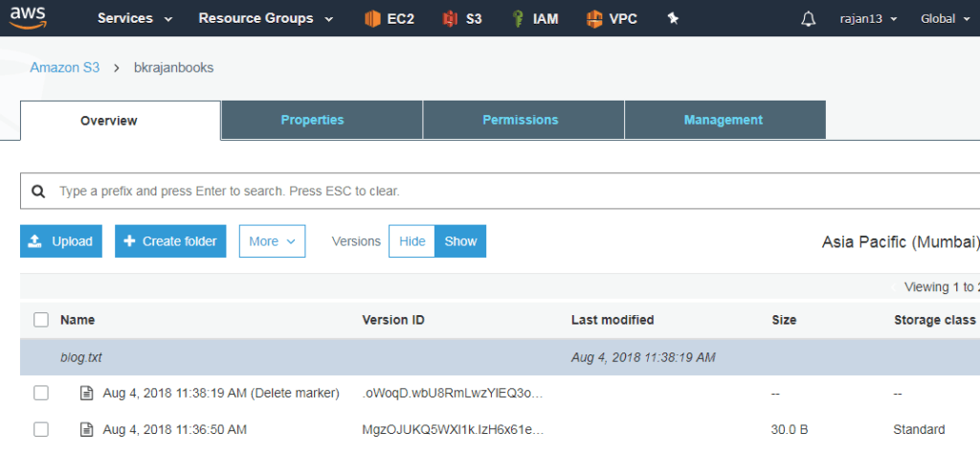Click the Last modified column header
This screenshot has height=454, width=980.
tap(612, 320)
